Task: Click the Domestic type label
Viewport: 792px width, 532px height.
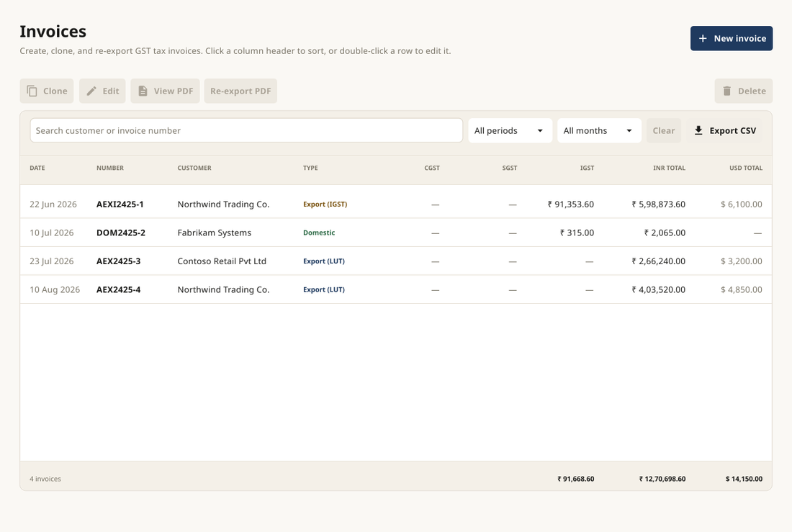Action: pyautogui.click(x=319, y=233)
